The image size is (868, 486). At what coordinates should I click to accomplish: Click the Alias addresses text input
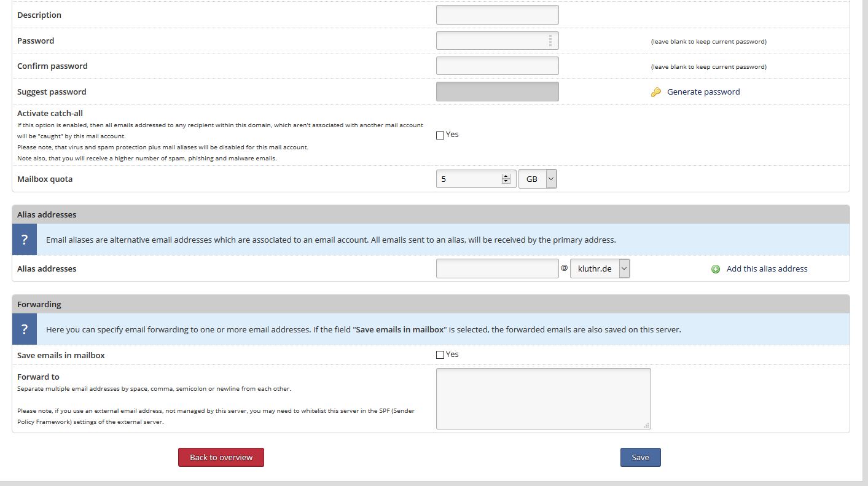click(x=497, y=268)
